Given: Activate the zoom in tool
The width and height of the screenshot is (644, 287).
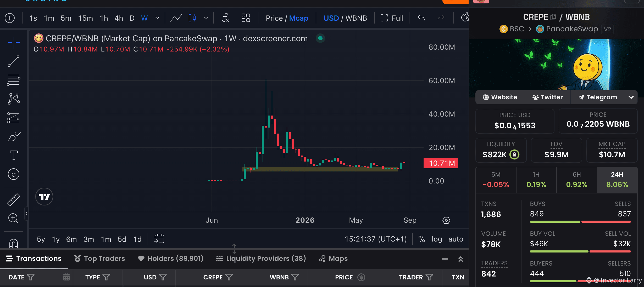Looking at the screenshot, I should (x=13, y=218).
